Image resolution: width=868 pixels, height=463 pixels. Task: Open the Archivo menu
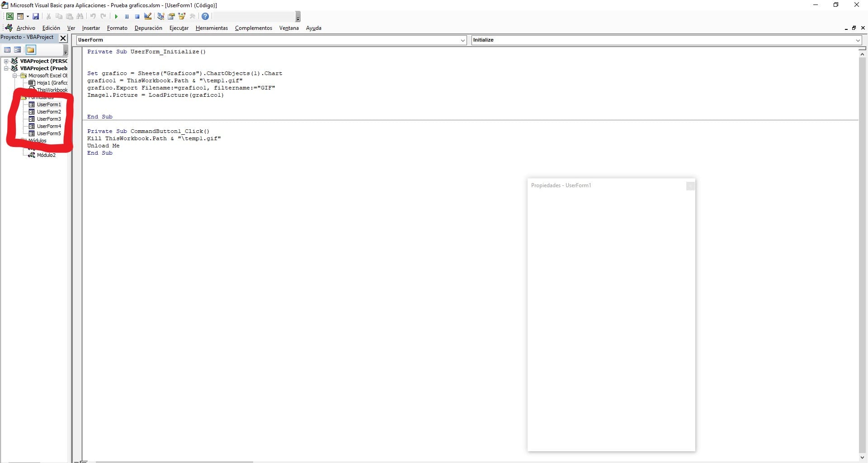pyautogui.click(x=26, y=28)
